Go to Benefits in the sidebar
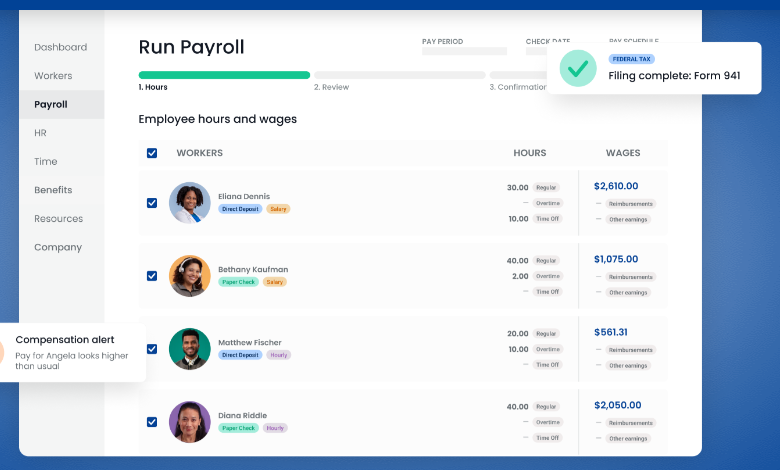 click(53, 190)
